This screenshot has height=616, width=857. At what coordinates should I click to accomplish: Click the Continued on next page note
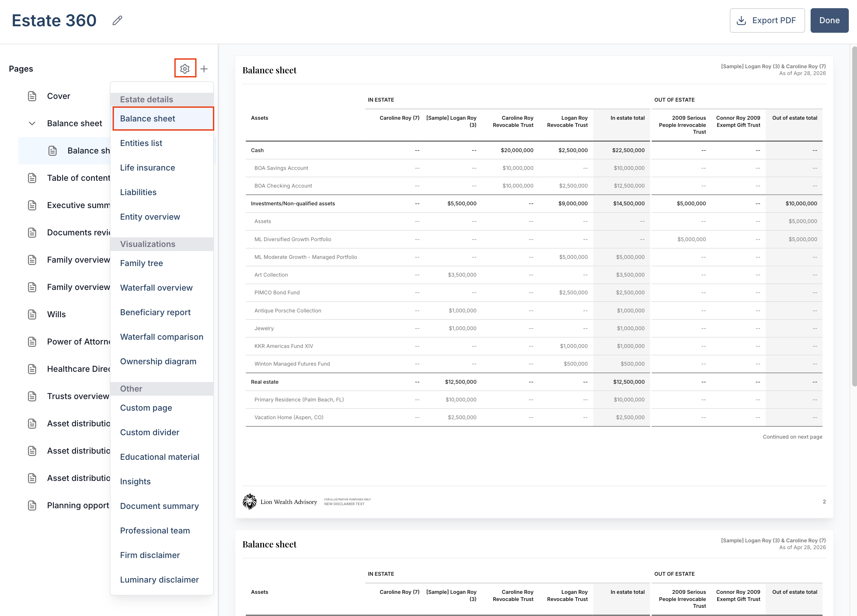[793, 437]
